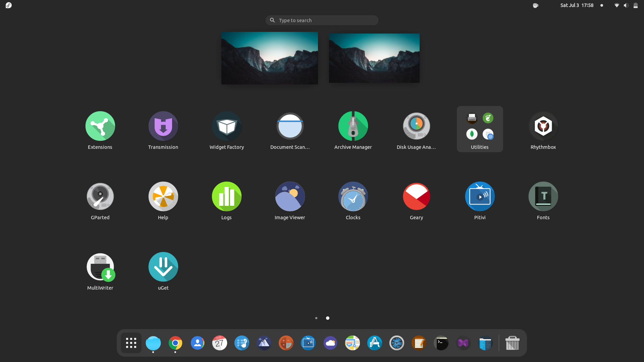Click the battery icon in the top bar
This screenshot has height=362, width=644.
(636, 5)
